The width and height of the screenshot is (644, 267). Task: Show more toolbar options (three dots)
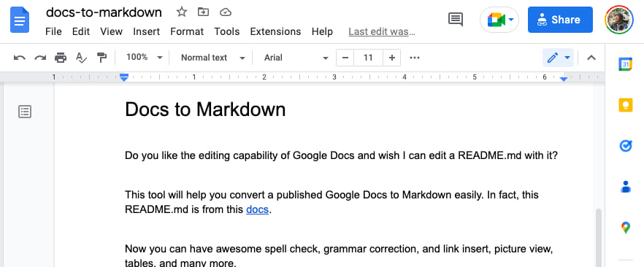pos(415,58)
